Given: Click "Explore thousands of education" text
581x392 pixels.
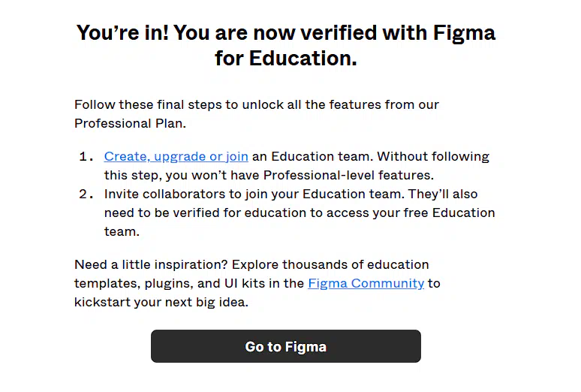Looking at the screenshot, I should pyautogui.click(x=330, y=265).
